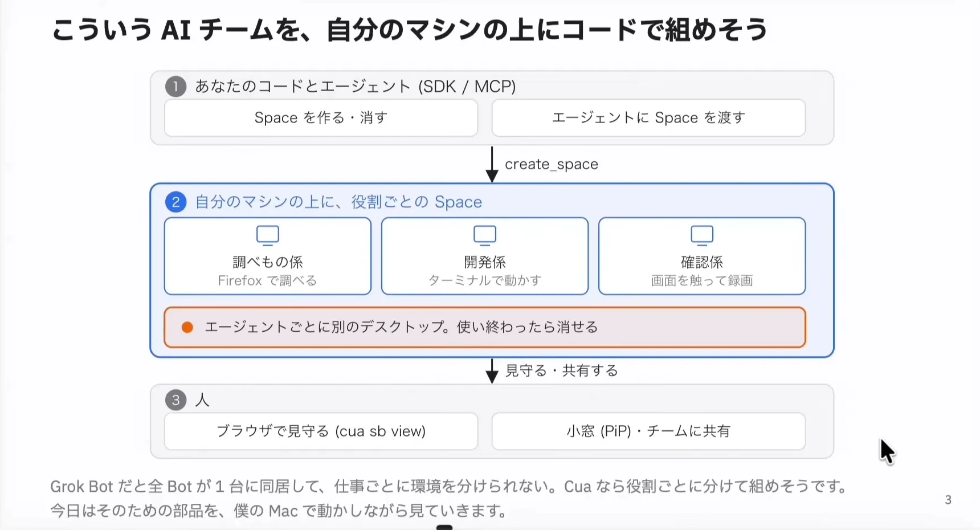Click the heading "あなたのコードとエージェント (SDK / MCP)"
980x530 pixels.
356,87
